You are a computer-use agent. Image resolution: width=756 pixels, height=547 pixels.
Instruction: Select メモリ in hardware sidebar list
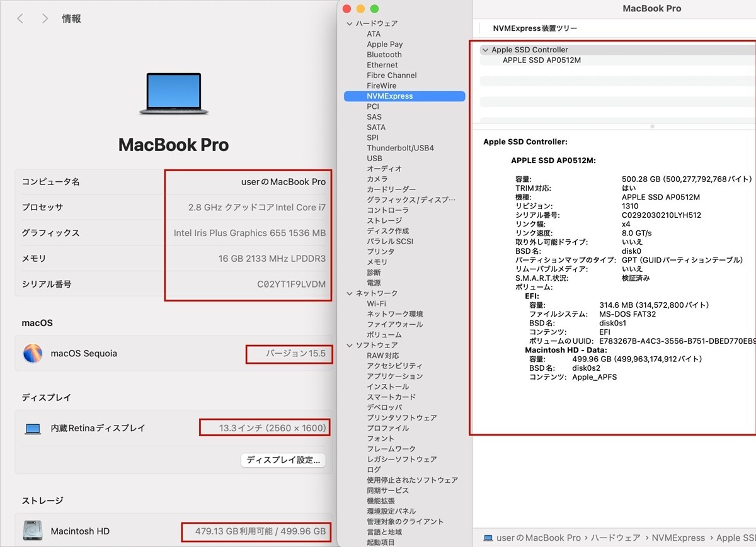pos(377,262)
